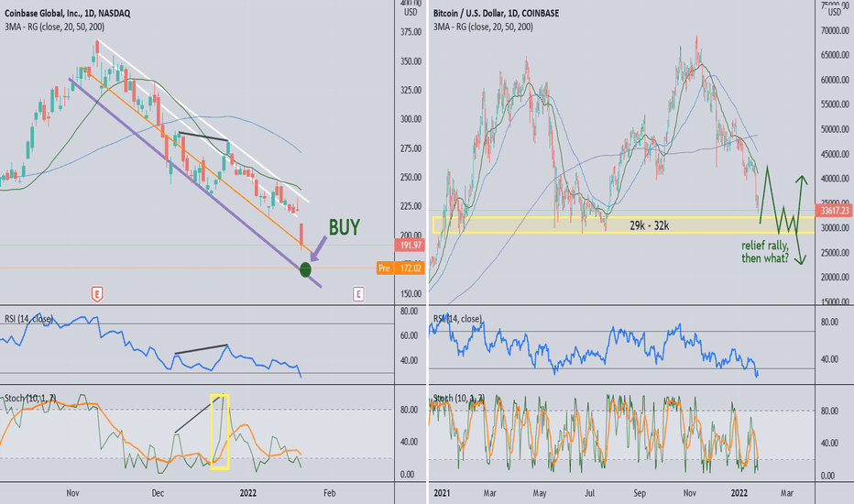
Task: Click 60.00 on the Coinbase RSI scale
Action: pyautogui.click(x=409, y=335)
